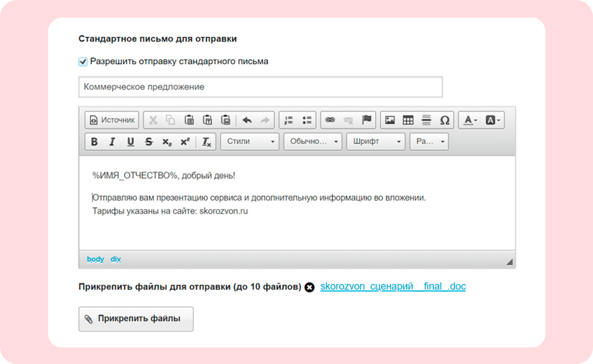Insert an image via the picture icon
The width and height of the screenshot is (593, 364).
tap(389, 120)
